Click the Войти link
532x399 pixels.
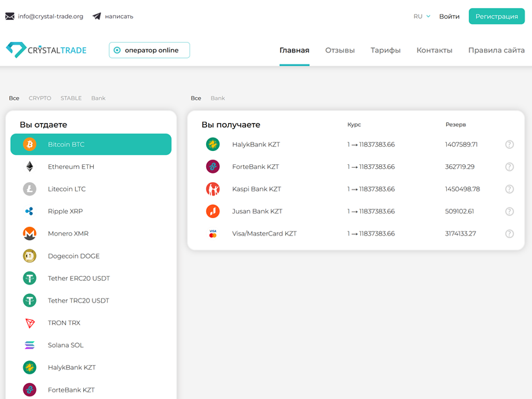[x=450, y=16]
